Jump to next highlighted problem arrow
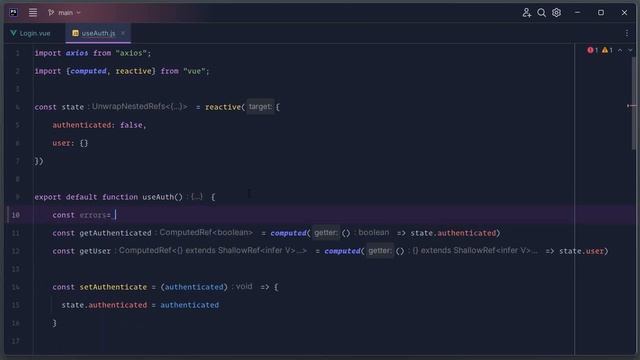 click(x=630, y=50)
